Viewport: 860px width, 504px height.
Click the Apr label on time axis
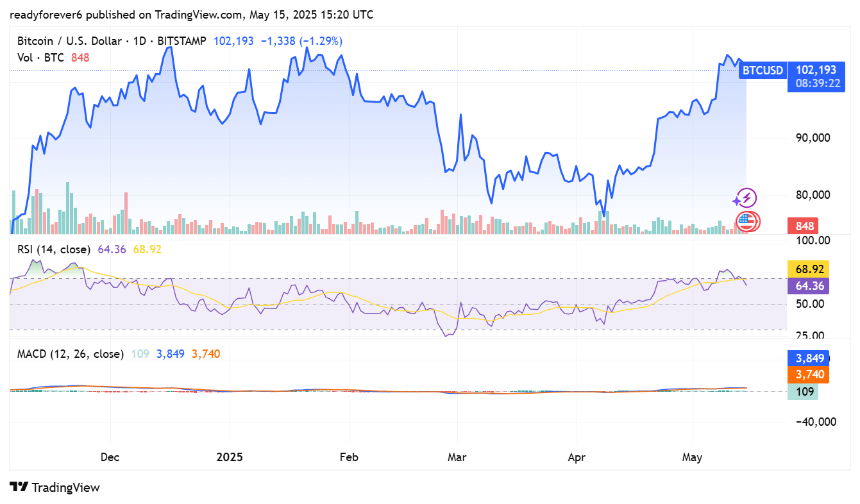pyautogui.click(x=576, y=457)
